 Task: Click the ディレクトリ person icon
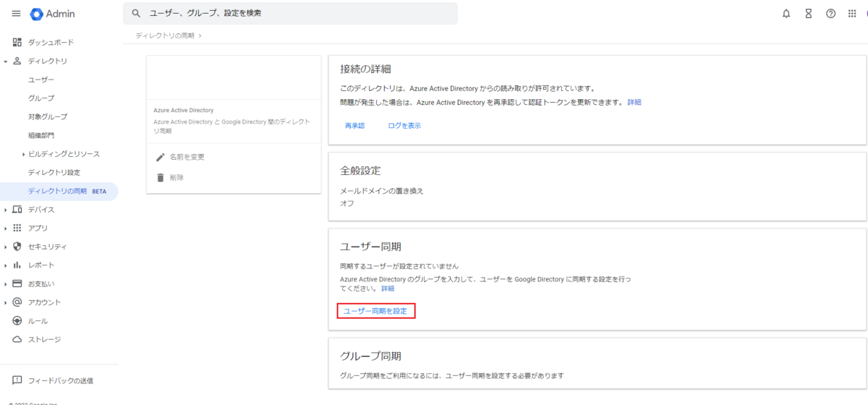[17, 61]
